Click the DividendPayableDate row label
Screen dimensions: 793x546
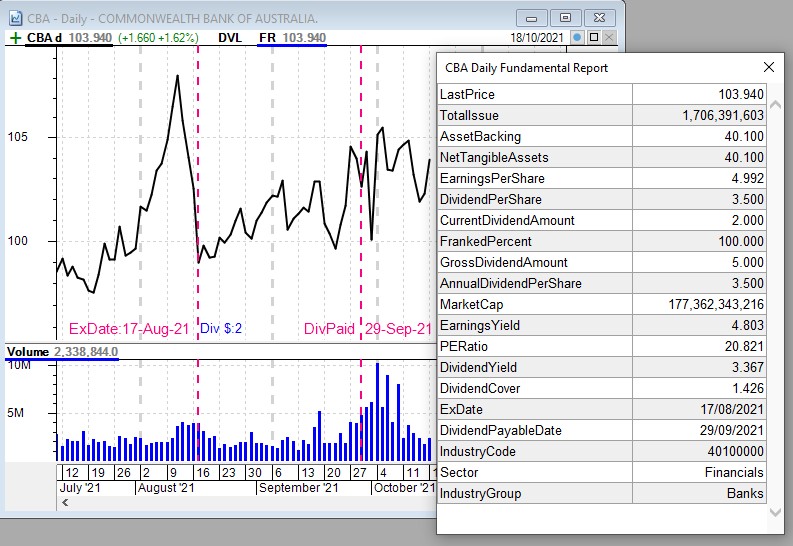[x=501, y=430]
